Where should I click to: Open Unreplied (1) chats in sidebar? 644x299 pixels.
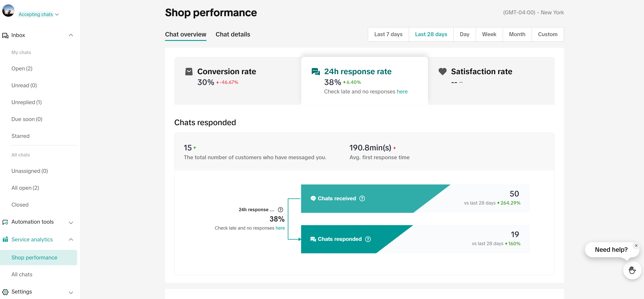click(x=26, y=102)
